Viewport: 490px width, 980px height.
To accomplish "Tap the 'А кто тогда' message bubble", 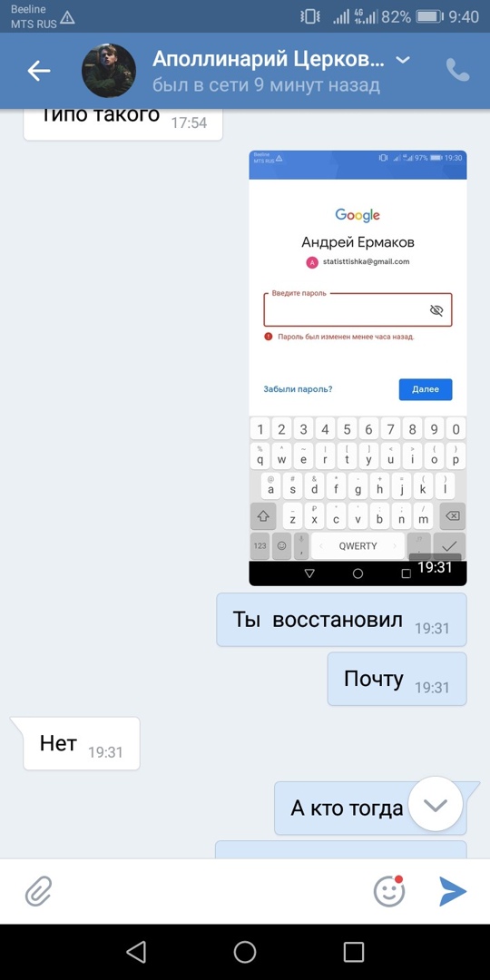I will point(370,808).
